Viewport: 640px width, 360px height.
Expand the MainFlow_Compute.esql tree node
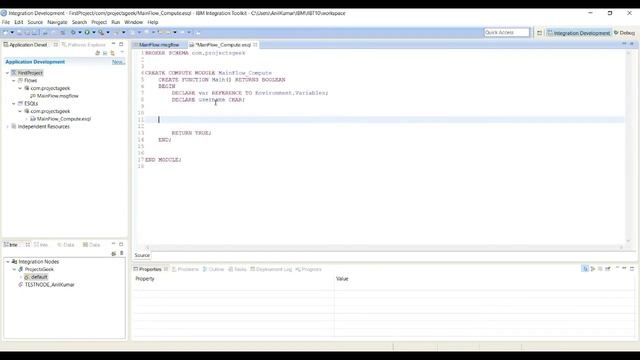(x=27, y=119)
